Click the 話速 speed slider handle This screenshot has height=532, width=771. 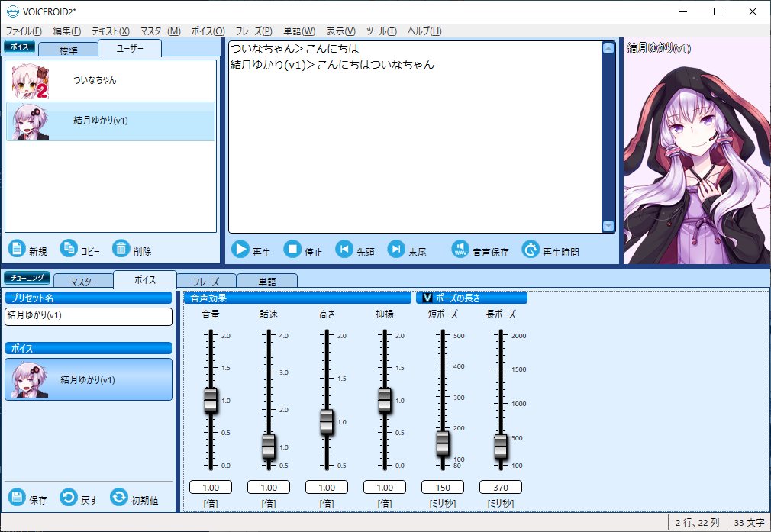pyautogui.click(x=269, y=447)
